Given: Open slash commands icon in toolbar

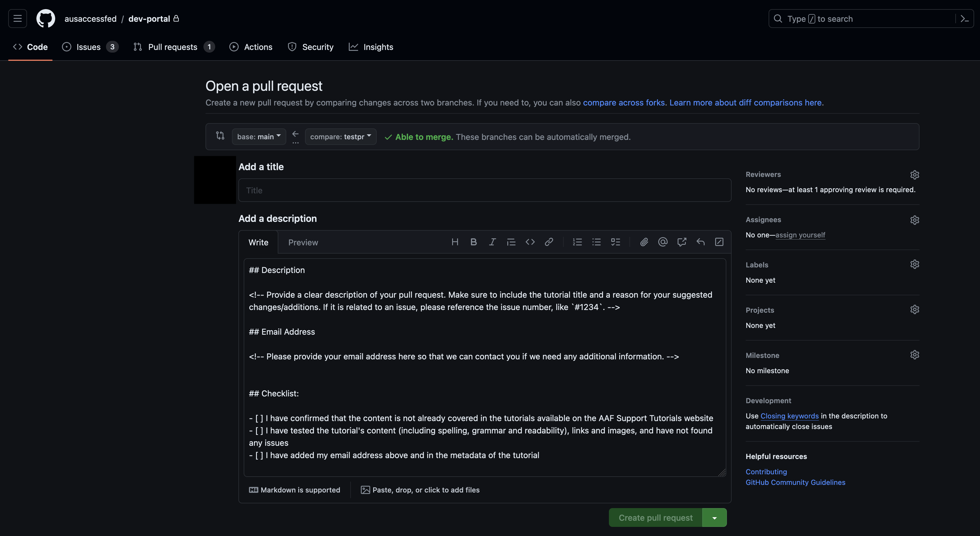Looking at the screenshot, I should [719, 242].
